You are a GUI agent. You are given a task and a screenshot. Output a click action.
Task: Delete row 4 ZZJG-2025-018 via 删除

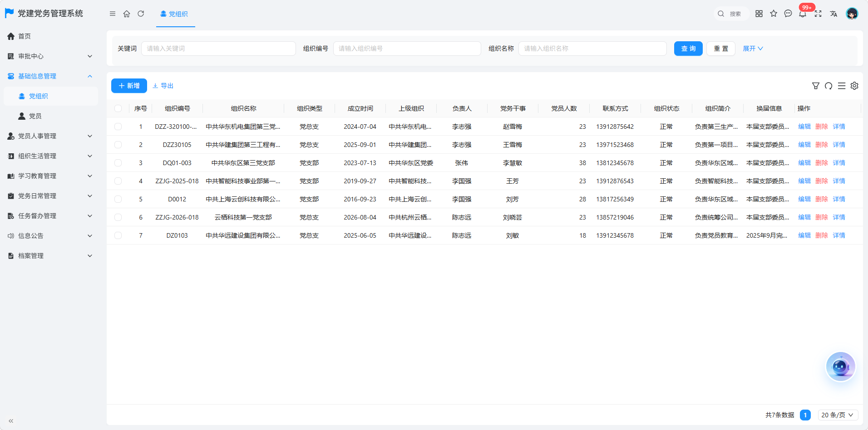click(822, 181)
